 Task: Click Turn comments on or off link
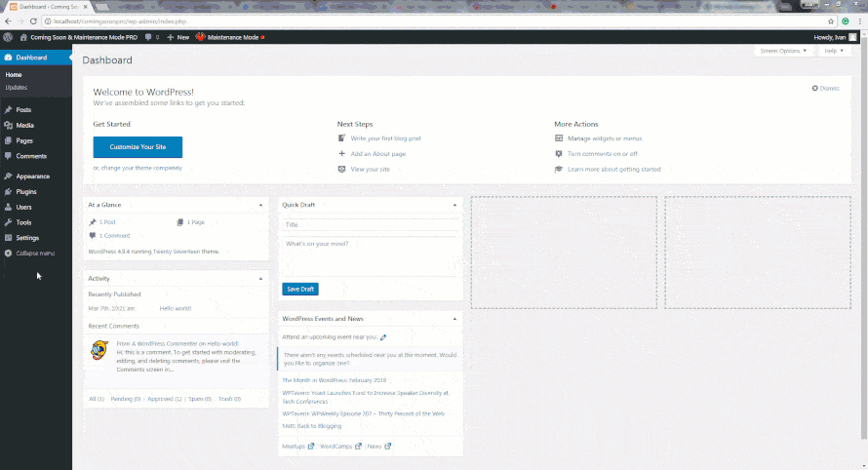[x=603, y=154]
